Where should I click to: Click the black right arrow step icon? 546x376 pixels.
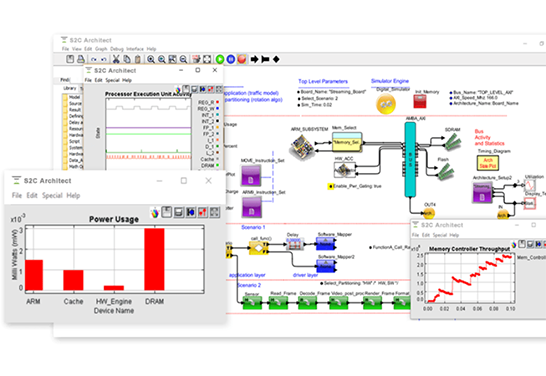[255, 59]
